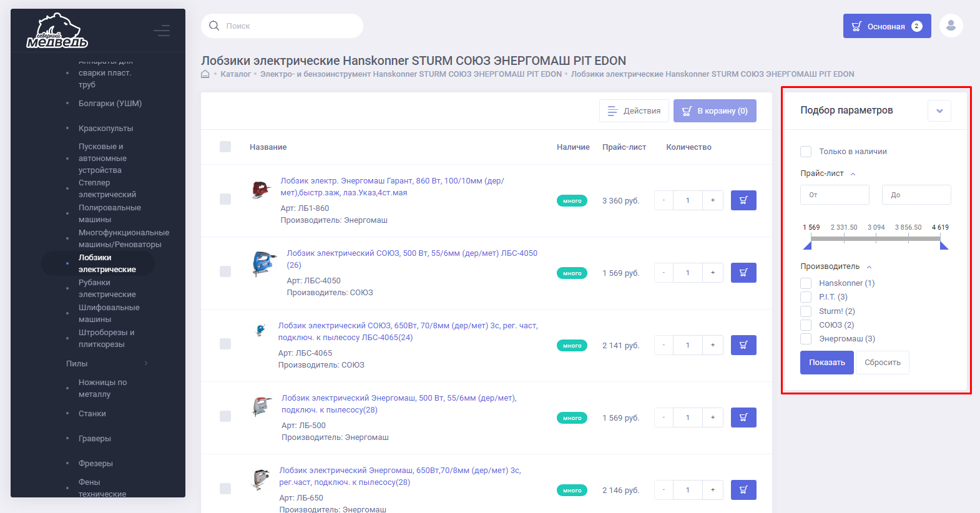Open Электро- и бензоинструмент breadcrumb link
Viewport: 980px width, 513px height.
[411, 74]
